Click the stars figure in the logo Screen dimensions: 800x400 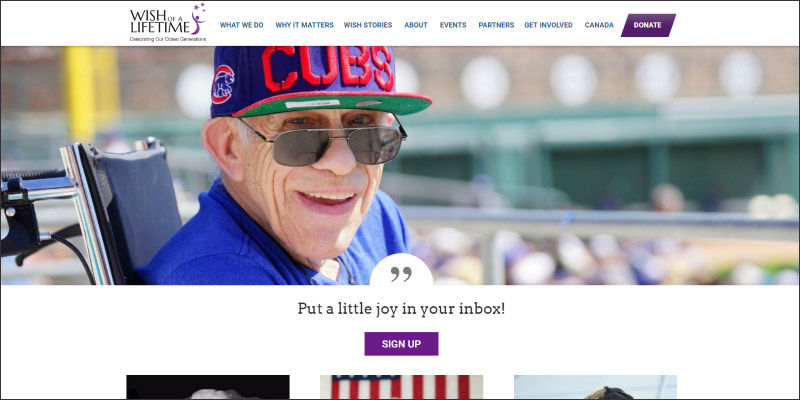tap(198, 19)
